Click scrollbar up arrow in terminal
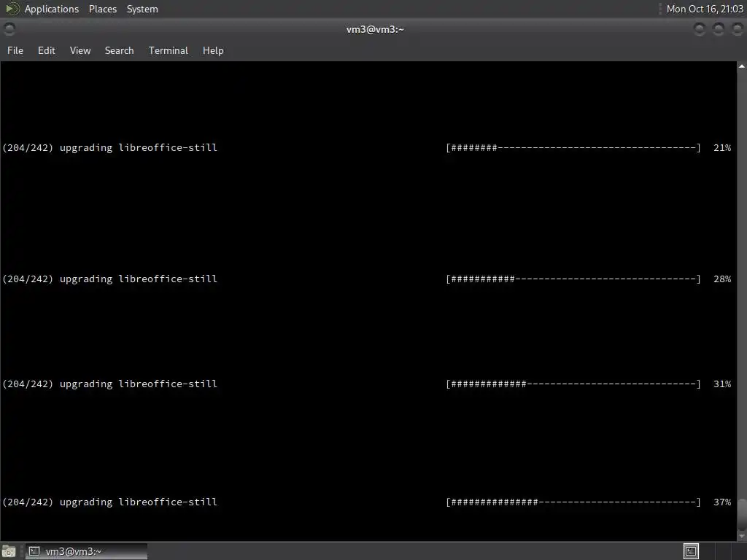This screenshot has width=747, height=560. pyautogui.click(x=742, y=66)
